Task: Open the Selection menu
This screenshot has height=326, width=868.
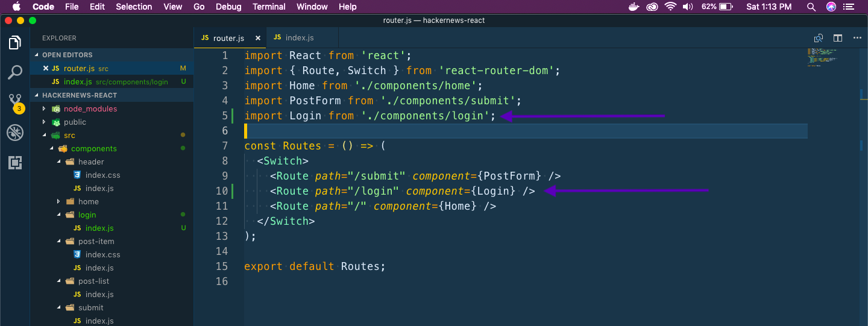Action: point(134,7)
